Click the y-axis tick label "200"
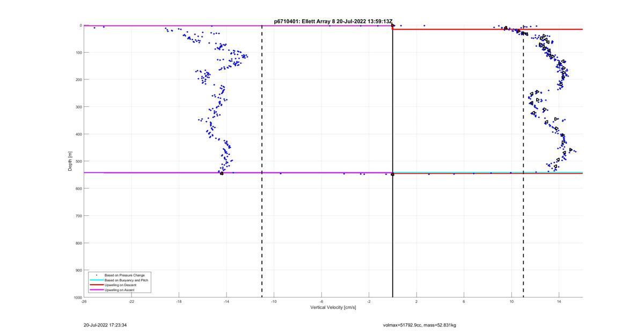 tap(78, 79)
